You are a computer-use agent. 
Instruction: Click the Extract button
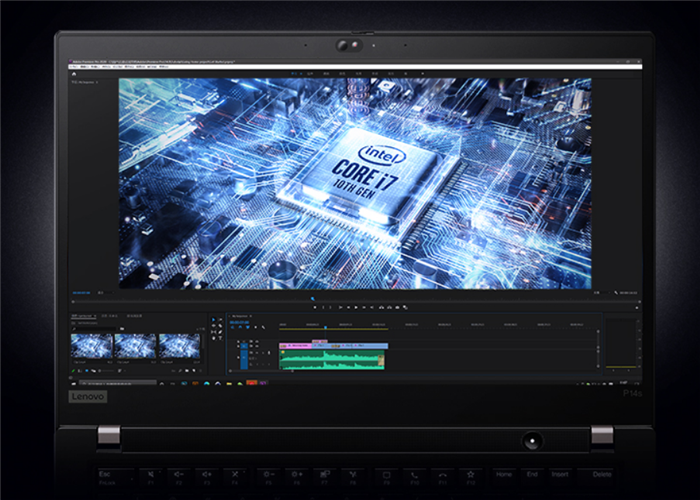pyautogui.click(x=389, y=307)
